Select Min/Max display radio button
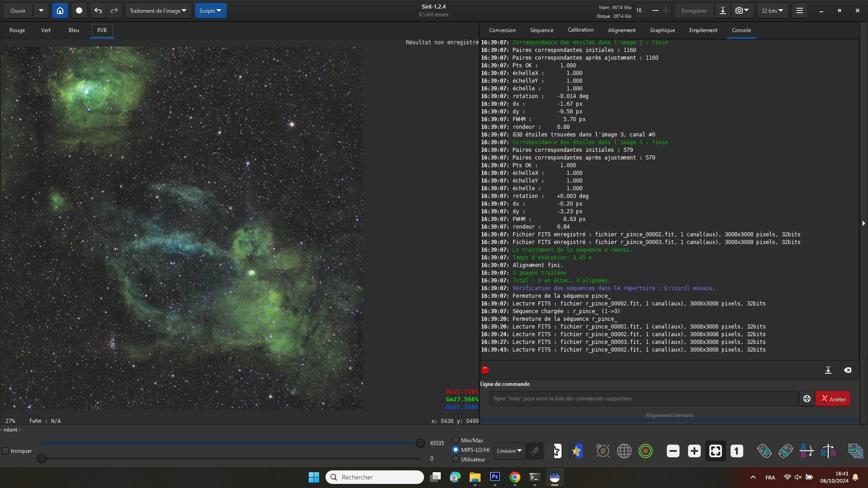This screenshot has height=488, width=868. pyautogui.click(x=456, y=440)
